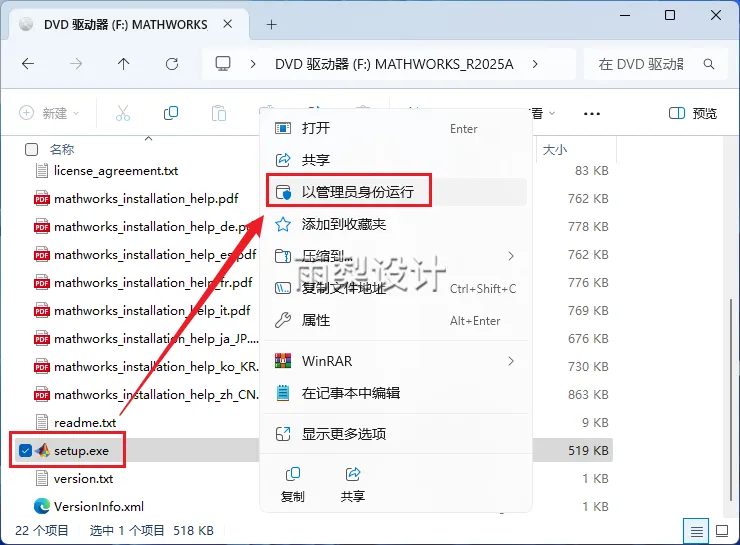The width and height of the screenshot is (740, 545).
Task: Select file mathworks_installation_help_ko_KR
Action: 156,367
